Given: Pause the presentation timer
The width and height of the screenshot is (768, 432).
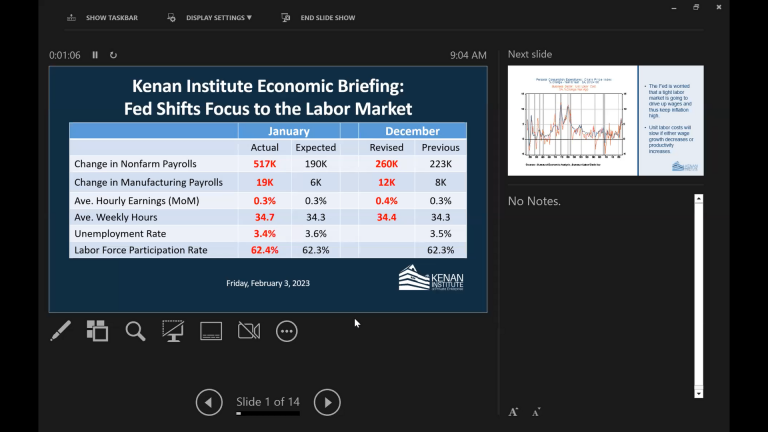Looking at the screenshot, I should 95,55.
